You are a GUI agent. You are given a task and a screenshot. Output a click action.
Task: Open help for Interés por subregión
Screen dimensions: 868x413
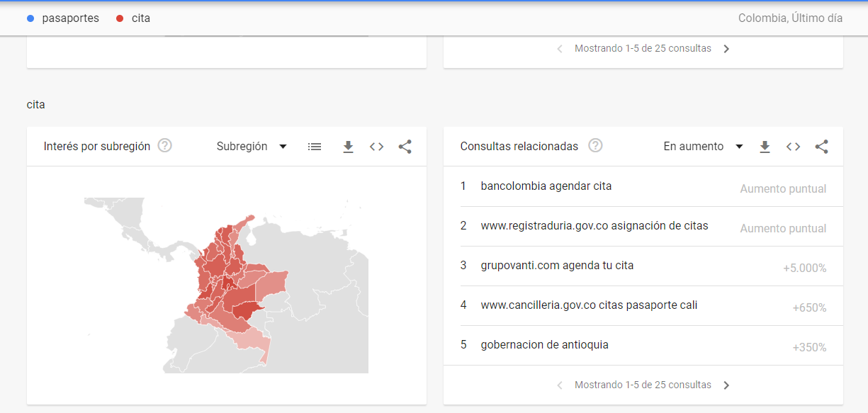(165, 146)
